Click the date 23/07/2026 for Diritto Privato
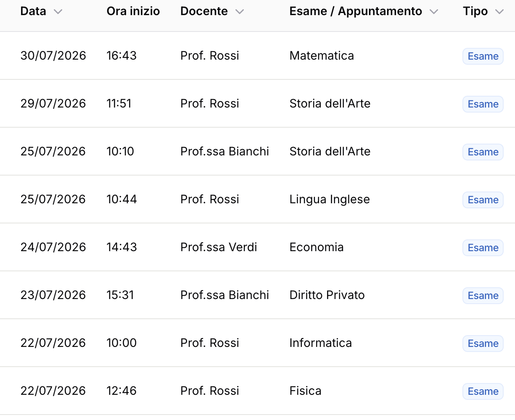The height and width of the screenshot is (420, 515). [53, 295]
